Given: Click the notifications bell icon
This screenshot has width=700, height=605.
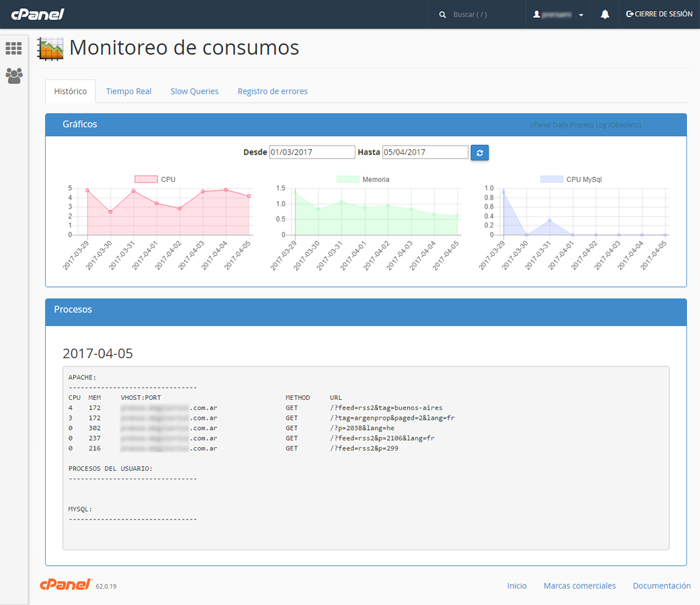Looking at the screenshot, I should (605, 14).
